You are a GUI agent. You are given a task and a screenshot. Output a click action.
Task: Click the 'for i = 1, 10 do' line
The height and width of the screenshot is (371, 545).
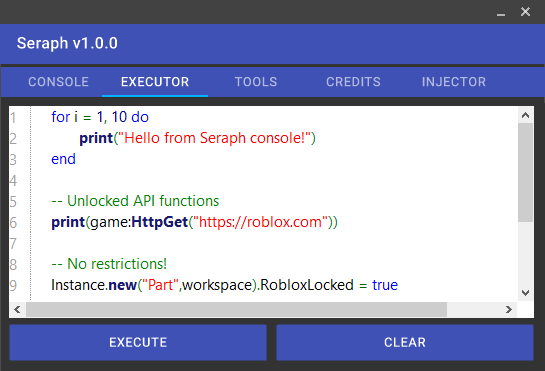click(100, 117)
